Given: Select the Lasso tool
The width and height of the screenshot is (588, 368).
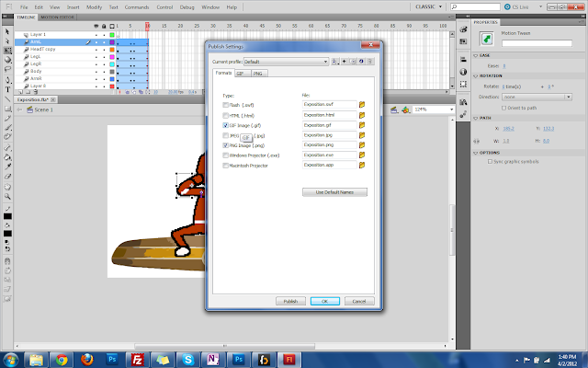Looking at the screenshot, I should point(7,69).
